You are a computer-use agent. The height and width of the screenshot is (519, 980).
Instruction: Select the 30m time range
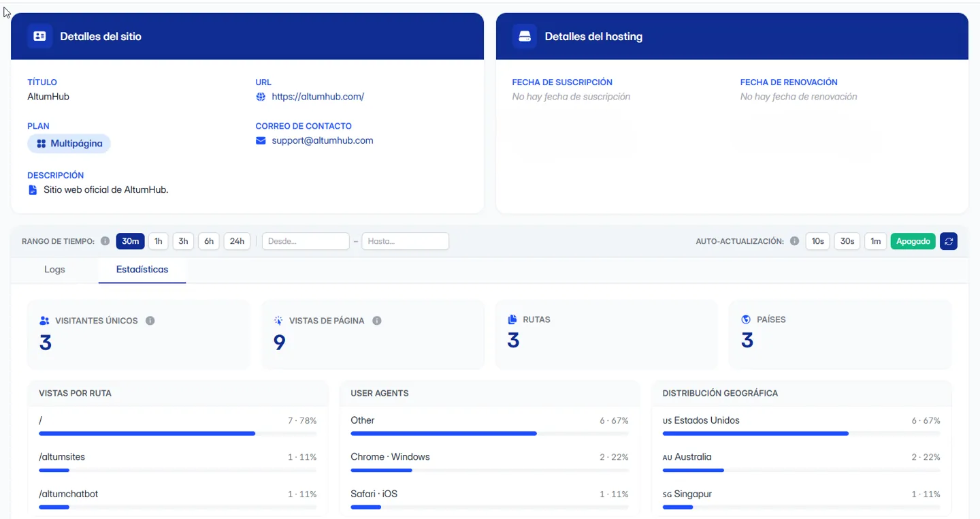[131, 241]
